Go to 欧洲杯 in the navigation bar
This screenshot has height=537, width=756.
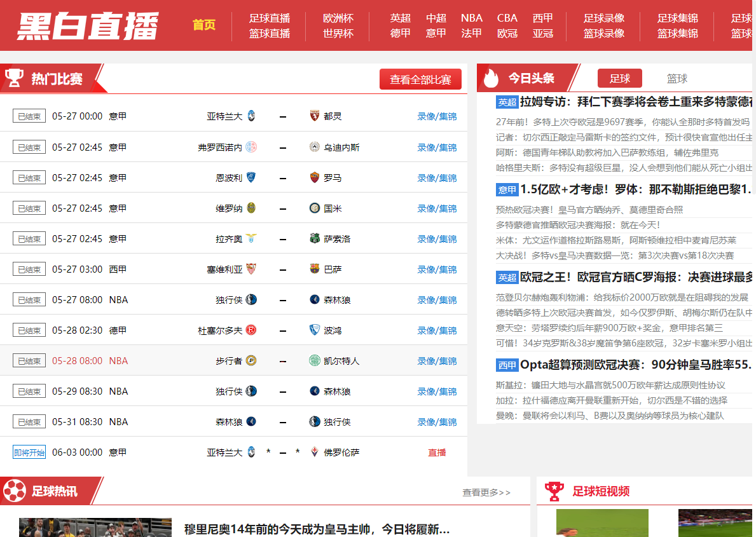pyautogui.click(x=338, y=18)
